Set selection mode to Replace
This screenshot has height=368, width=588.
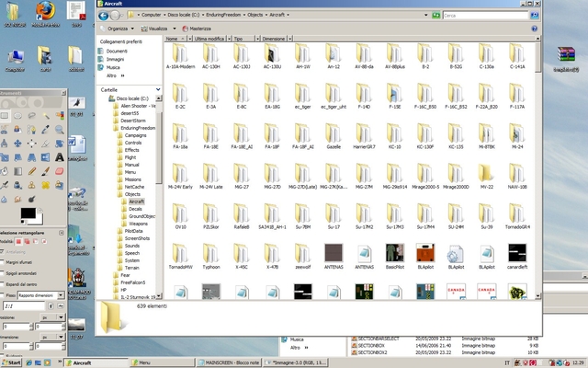click(18, 241)
